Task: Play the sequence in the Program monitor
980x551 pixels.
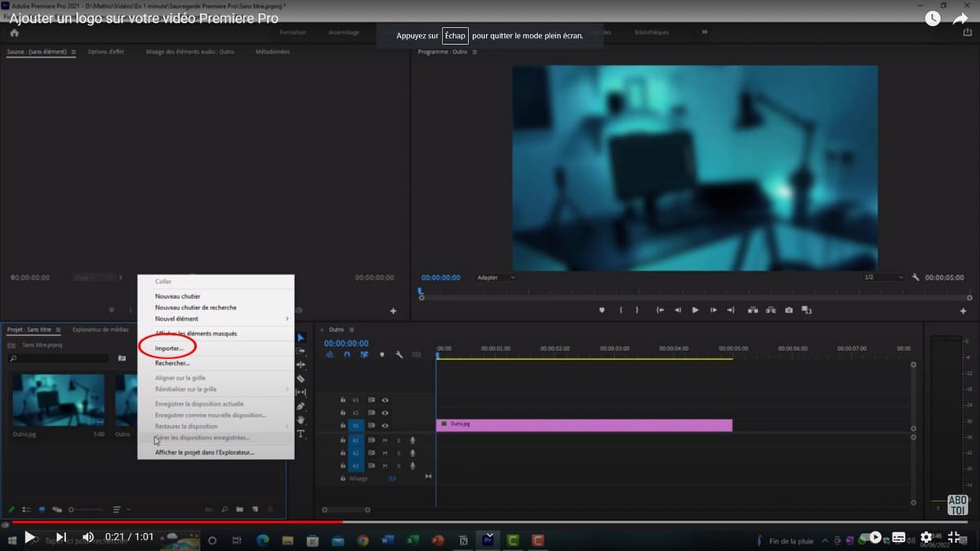Action: pos(695,310)
